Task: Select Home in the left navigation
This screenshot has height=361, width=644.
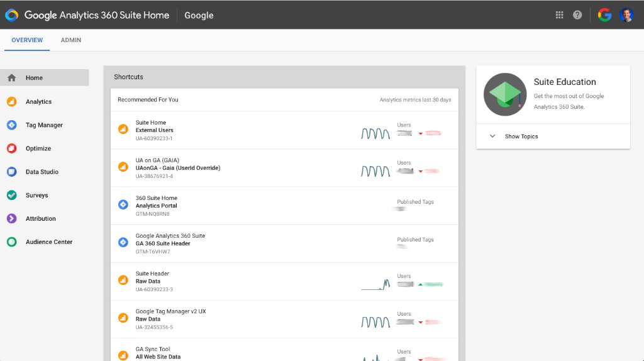Action: [45, 77]
